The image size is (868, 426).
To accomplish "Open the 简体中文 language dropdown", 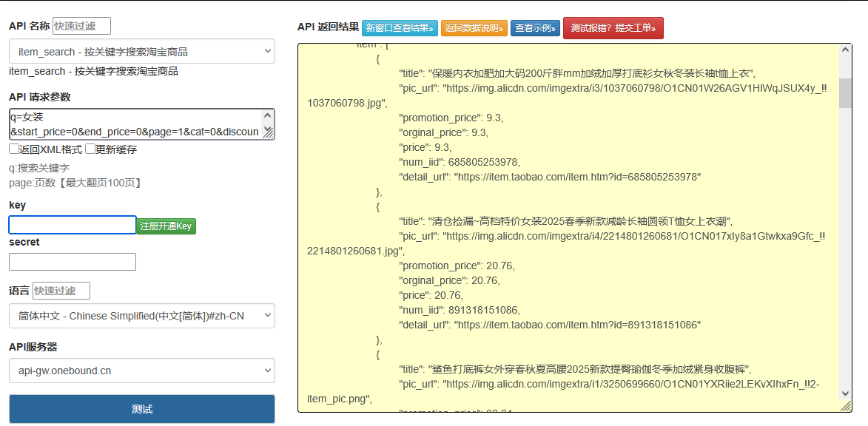I will coord(142,316).
